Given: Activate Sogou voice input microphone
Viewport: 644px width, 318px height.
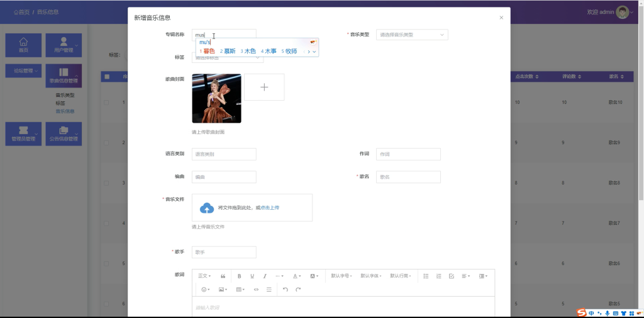Looking at the screenshot, I should 608,314.
